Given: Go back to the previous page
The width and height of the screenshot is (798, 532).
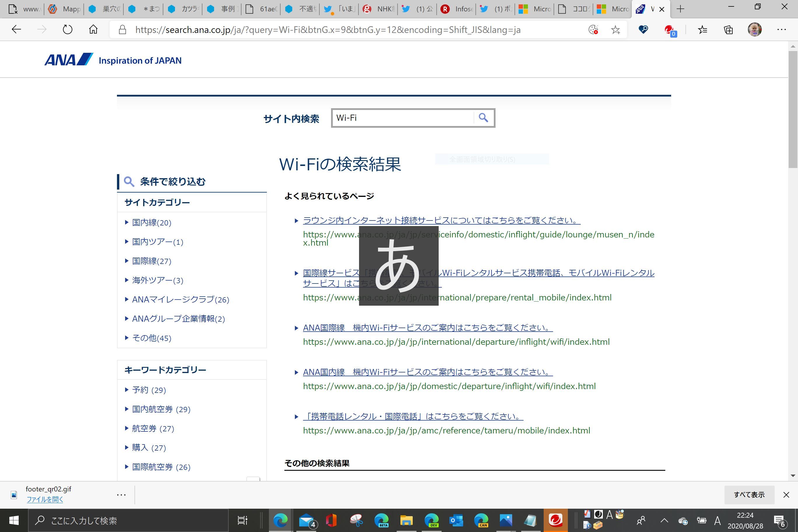Looking at the screenshot, I should pyautogui.click(x=16, y=30).
